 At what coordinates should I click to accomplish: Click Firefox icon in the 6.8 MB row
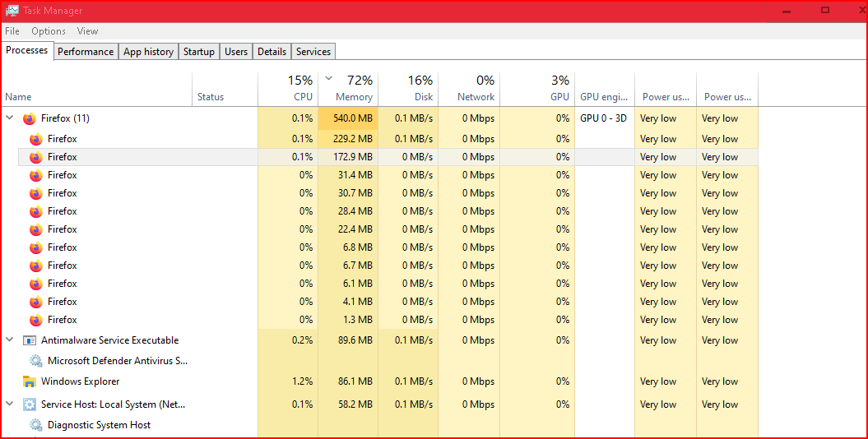click(x=36, y=247)
